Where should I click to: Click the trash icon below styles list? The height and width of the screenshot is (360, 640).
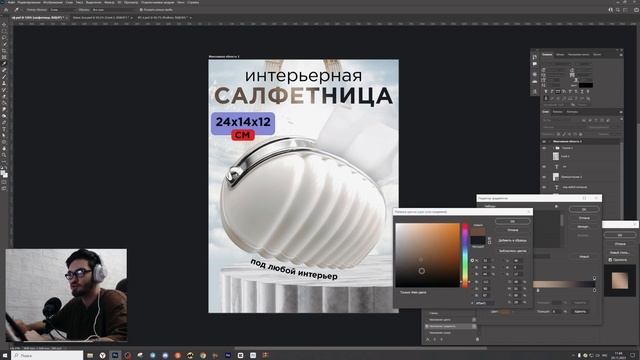pyautogui.click(x=477, y=339)
